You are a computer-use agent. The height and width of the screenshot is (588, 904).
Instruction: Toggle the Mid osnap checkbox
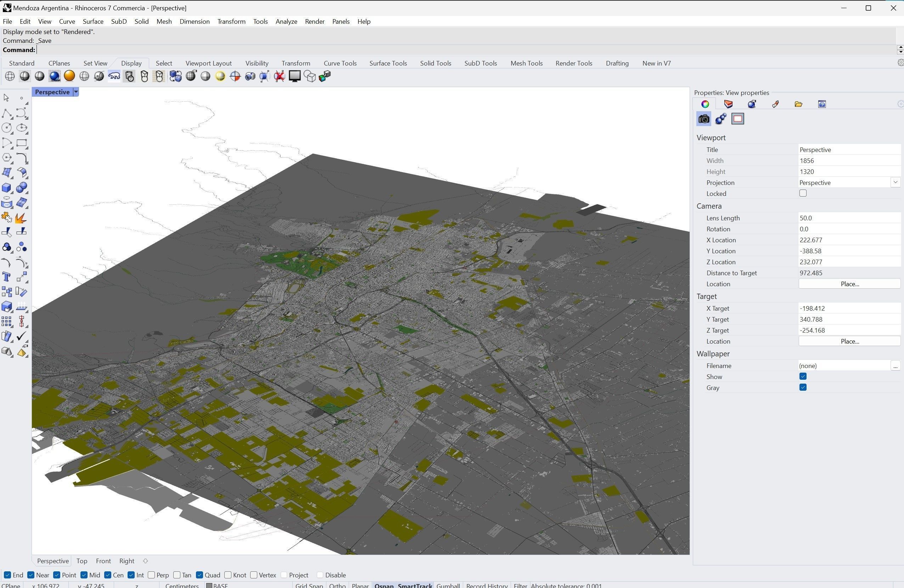(84, 575)
